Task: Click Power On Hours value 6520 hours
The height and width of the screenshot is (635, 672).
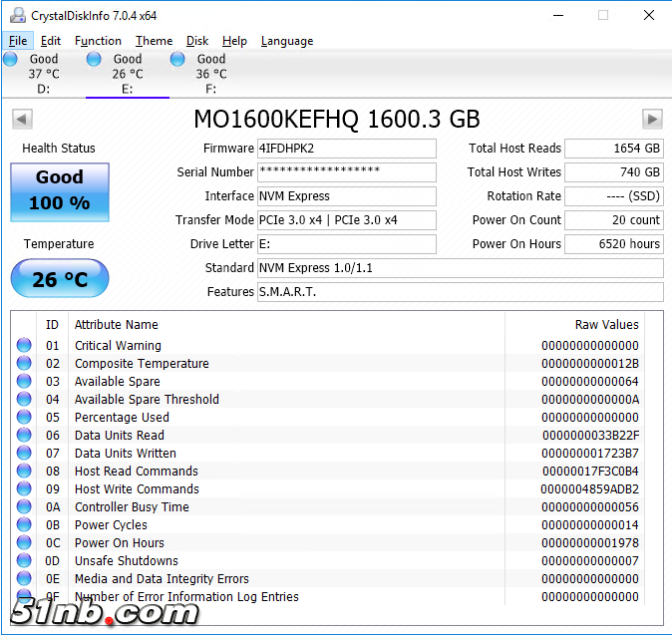Action: [x=614, y=244]
